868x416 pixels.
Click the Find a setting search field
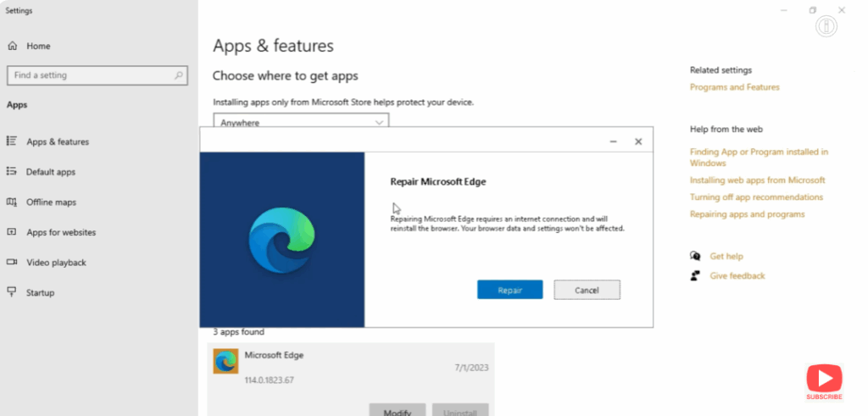pos(89,75)
